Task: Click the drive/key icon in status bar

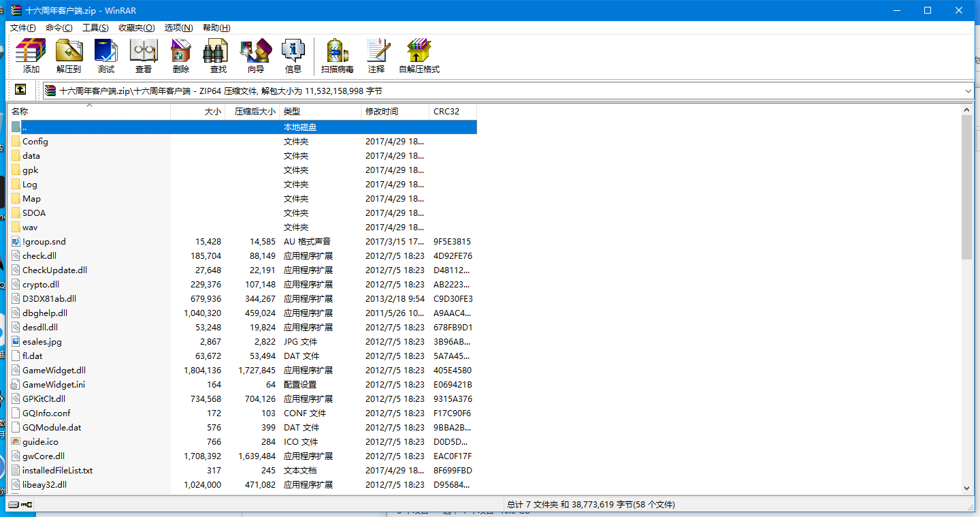Action: (20, 505)
